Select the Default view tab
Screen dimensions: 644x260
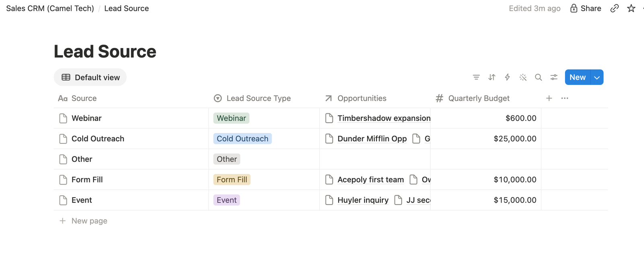click(90, 77)
